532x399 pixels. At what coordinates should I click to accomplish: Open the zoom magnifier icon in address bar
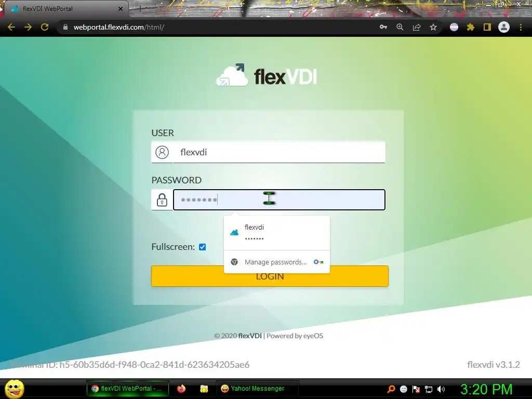400,27
